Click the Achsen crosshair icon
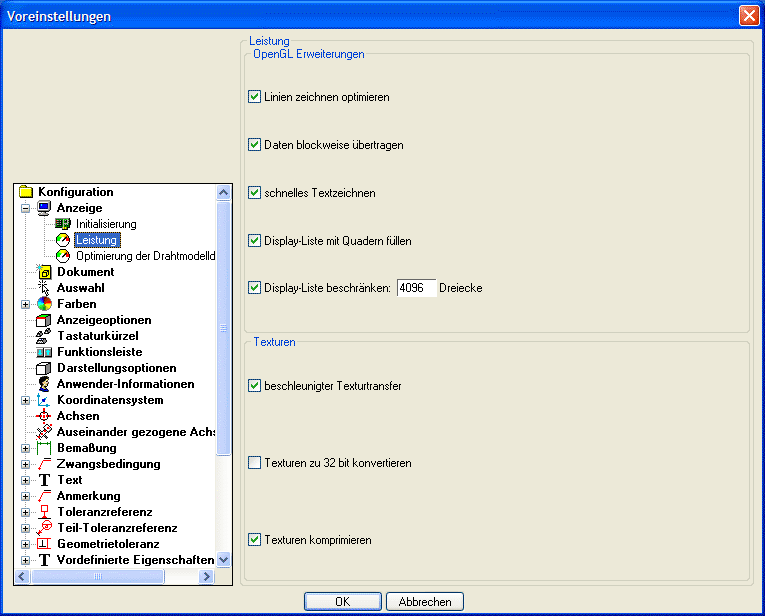 [x=44, y=416]
